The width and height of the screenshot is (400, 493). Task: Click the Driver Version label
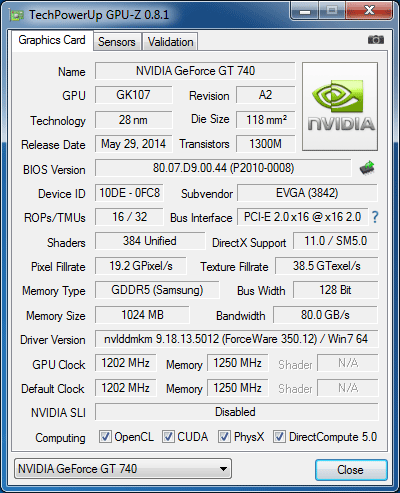point(53,340)
